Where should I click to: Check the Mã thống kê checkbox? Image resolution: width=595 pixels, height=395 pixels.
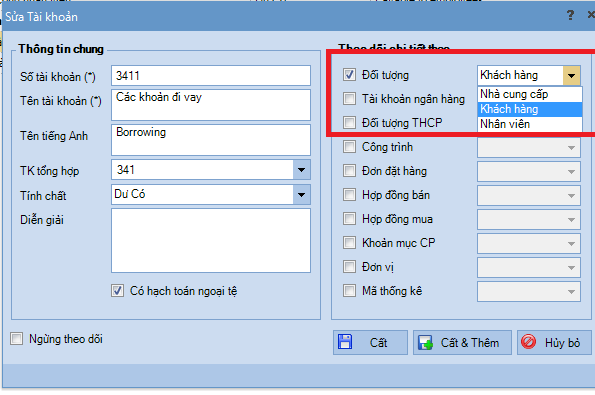pos(349,291)
